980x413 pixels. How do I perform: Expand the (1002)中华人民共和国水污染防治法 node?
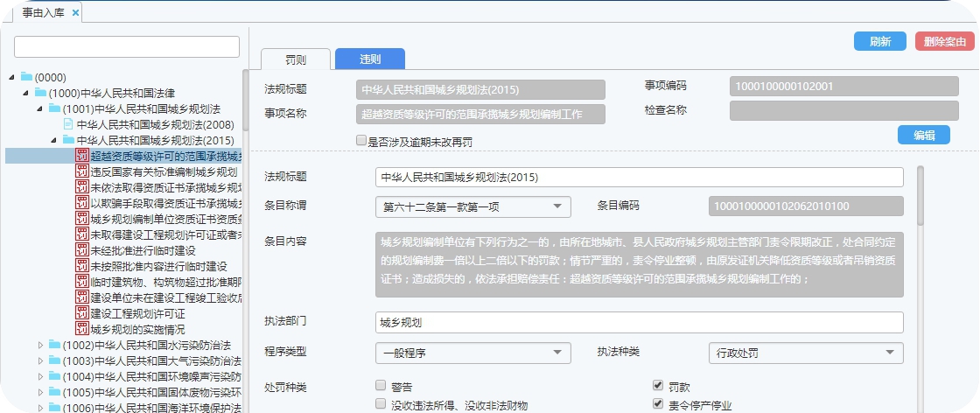click(40, 345)
